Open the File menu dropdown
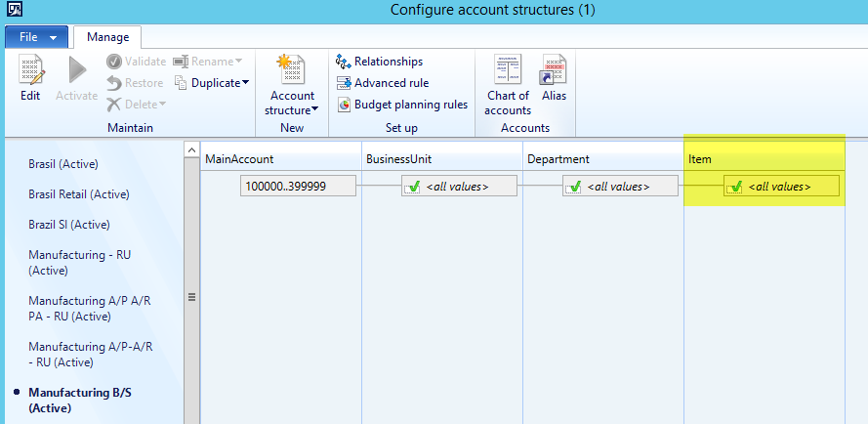The width and height of the screenshot is (868, 424). click(x=37, y=37)
